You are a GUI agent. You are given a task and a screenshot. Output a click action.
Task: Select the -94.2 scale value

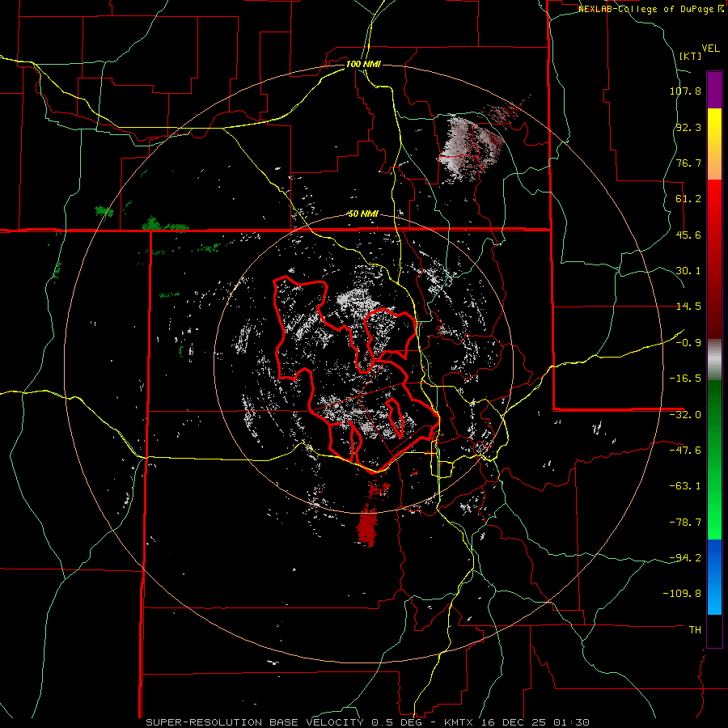tap(685, 558)
